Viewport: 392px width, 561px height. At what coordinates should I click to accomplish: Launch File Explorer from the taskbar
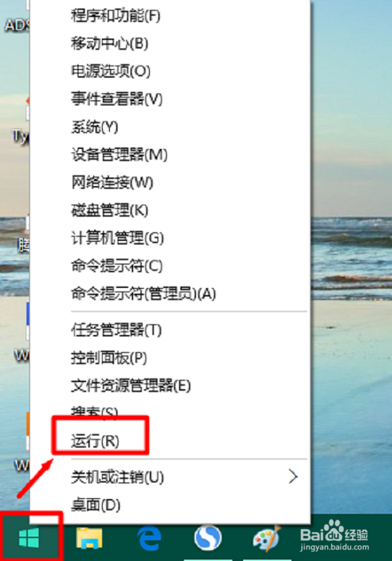(89, 537)
